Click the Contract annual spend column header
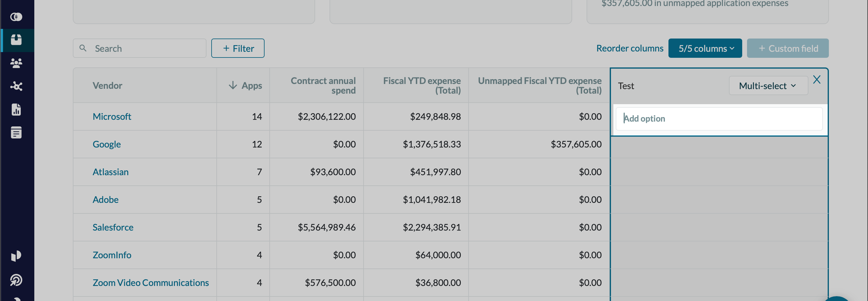 tap(323, 85)
